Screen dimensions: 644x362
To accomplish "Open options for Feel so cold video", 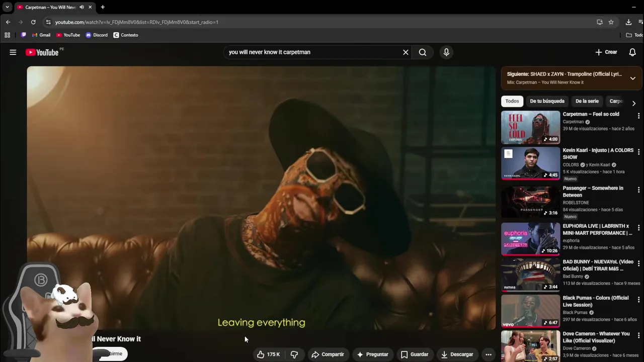I will point(638,116).
